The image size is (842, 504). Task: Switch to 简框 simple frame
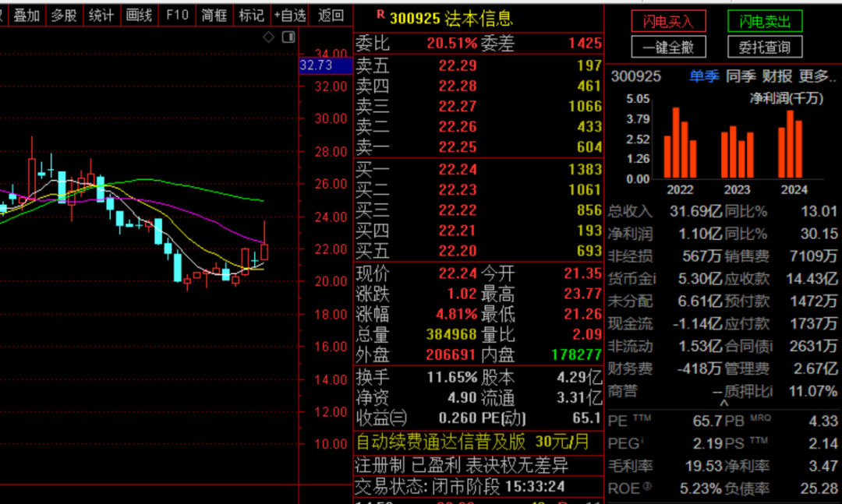click(x=214, y=16)
